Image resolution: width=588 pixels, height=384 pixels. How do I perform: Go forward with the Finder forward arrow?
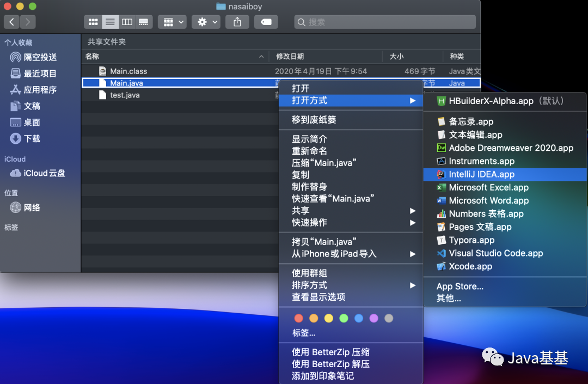pos(28,22)
